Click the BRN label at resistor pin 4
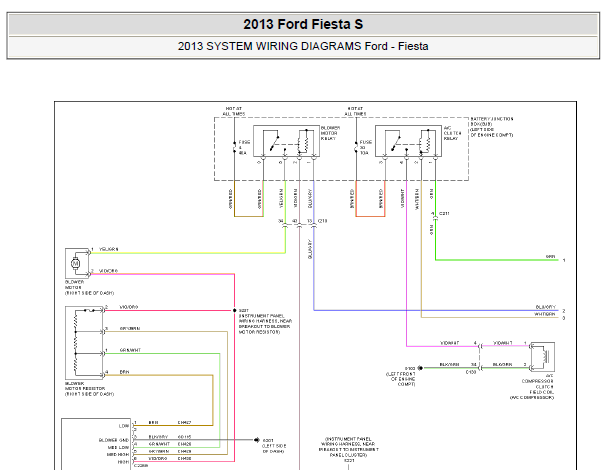Screen dimensions: 605x470 click(124, 372)
